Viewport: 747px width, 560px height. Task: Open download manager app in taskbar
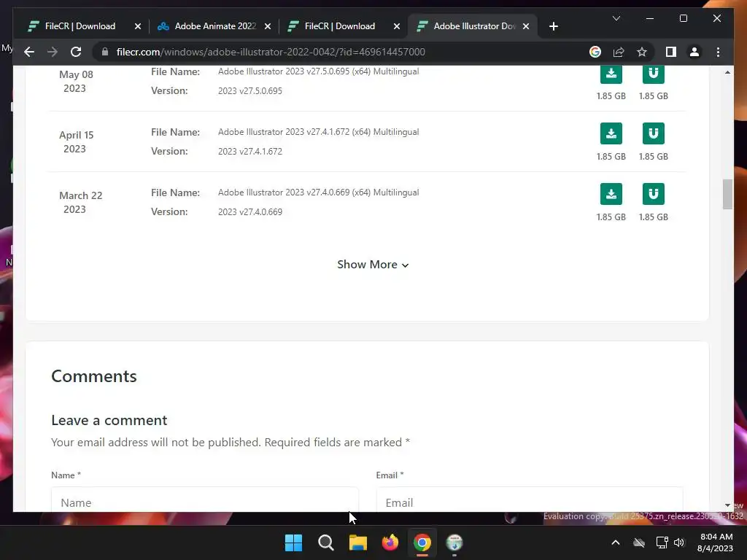[454, 542]
